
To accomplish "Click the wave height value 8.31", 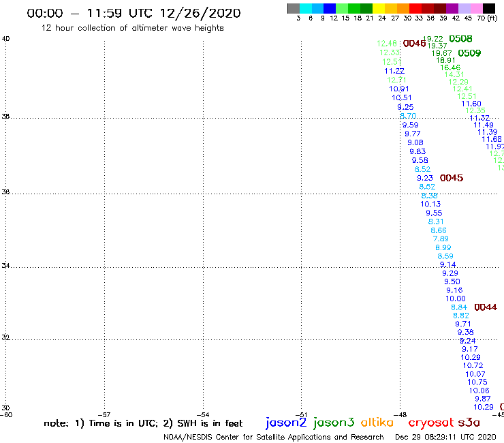I will click(x=436, y=221).
